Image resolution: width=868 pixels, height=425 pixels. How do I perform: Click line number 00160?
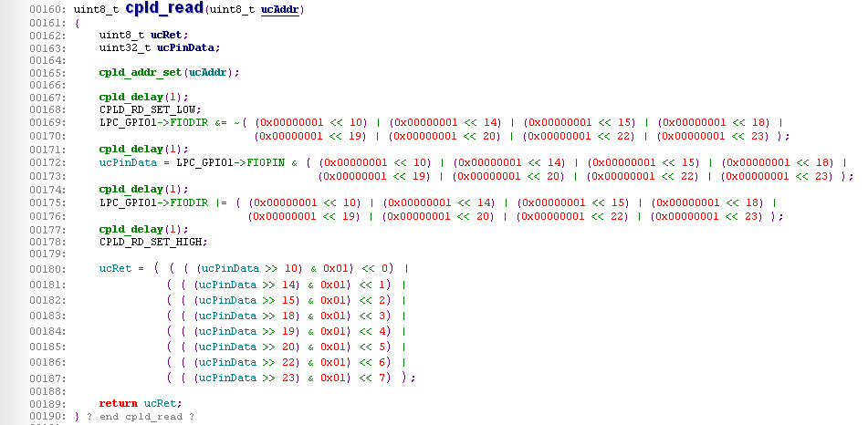[46, 10]
